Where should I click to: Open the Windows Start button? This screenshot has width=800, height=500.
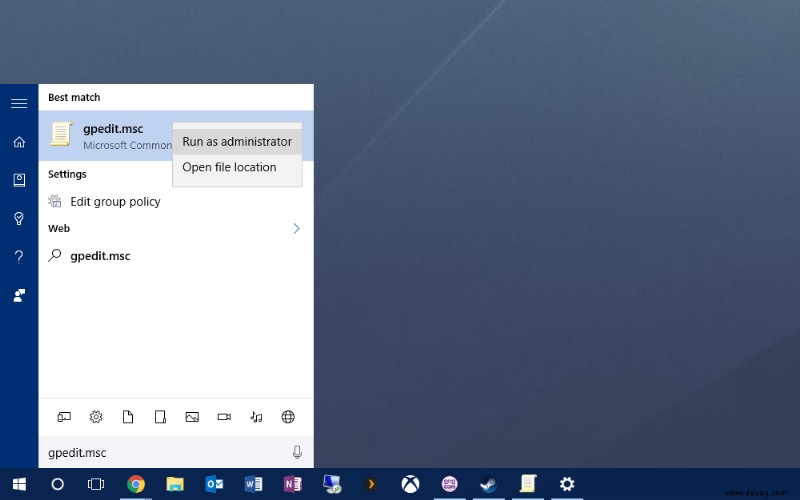pyautogui.click(x=19, y=484)
